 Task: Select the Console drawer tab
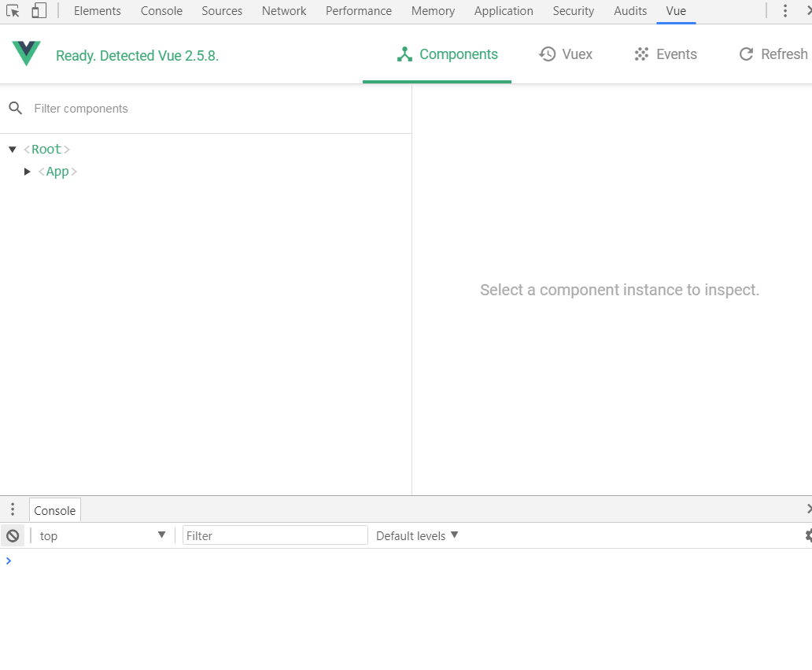55,510
